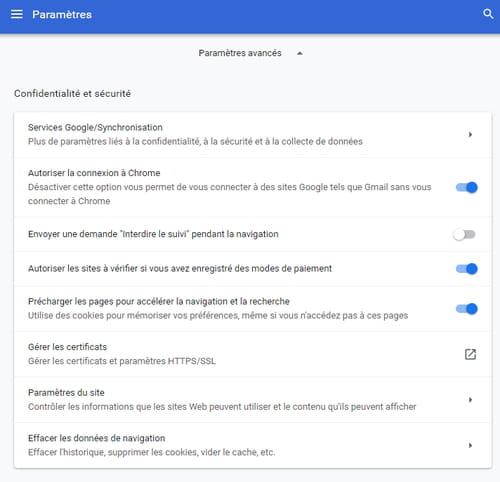Viewport: 500px width, 482px height.
Task: Click the Paramètres header title
Action: coord(62,15)
